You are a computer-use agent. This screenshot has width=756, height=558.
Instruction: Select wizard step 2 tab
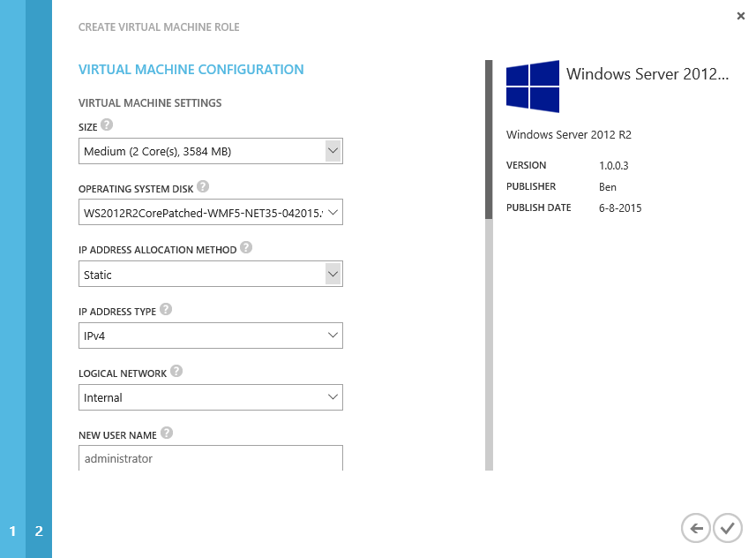click(39, 532)
